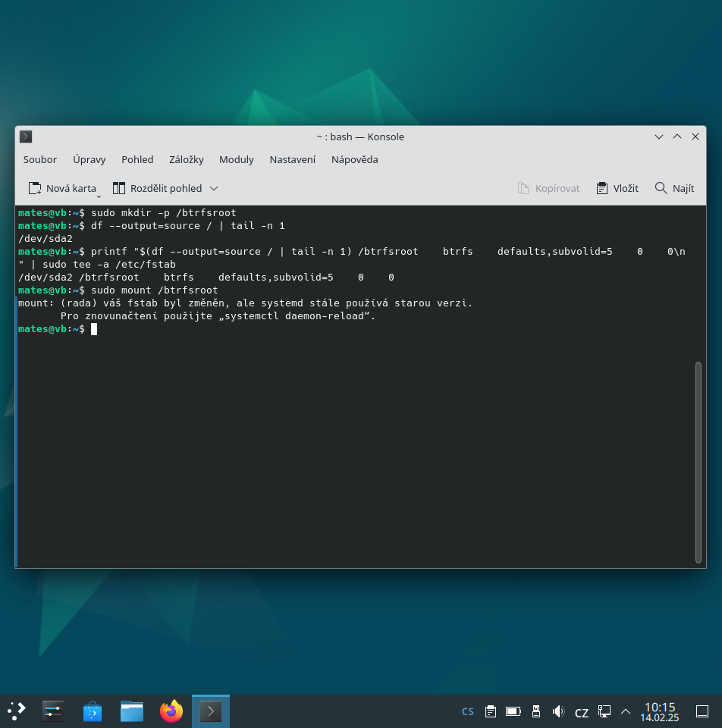Screen dimensions: 722x728
Task: Click the terminal cursor at last prompt
Action: click(94, 329)
